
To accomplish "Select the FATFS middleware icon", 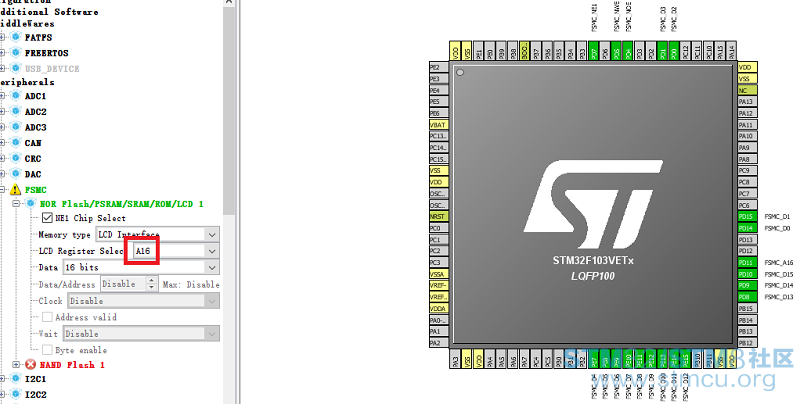I will (x=16, y=37).
